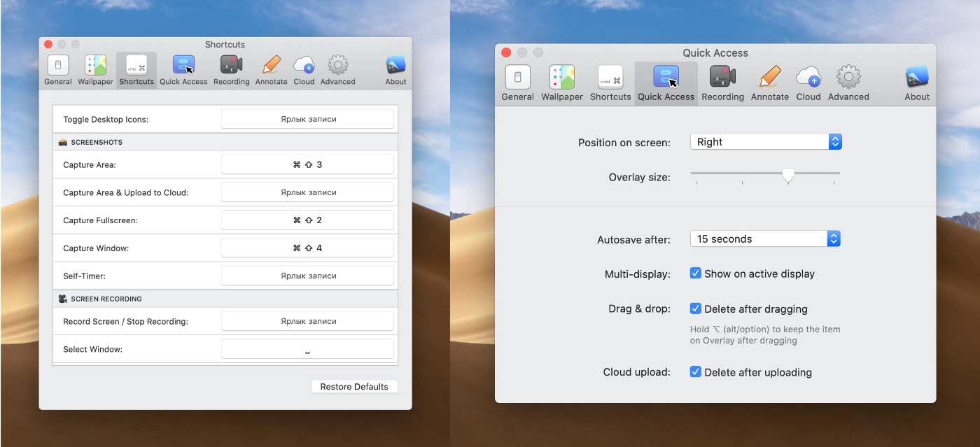Screen dimensions: 980x447
Task: Open About icon in the Shortcuts window
Action: [x=395, y=66]
